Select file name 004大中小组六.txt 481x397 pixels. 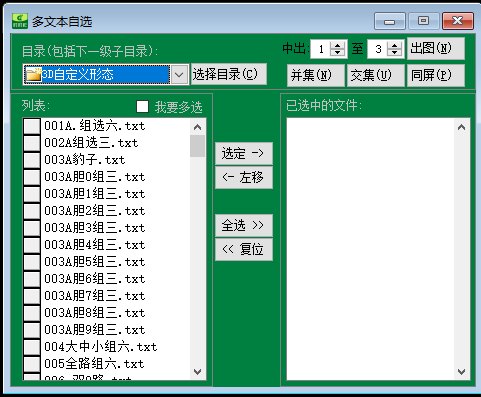pos(101,347)
